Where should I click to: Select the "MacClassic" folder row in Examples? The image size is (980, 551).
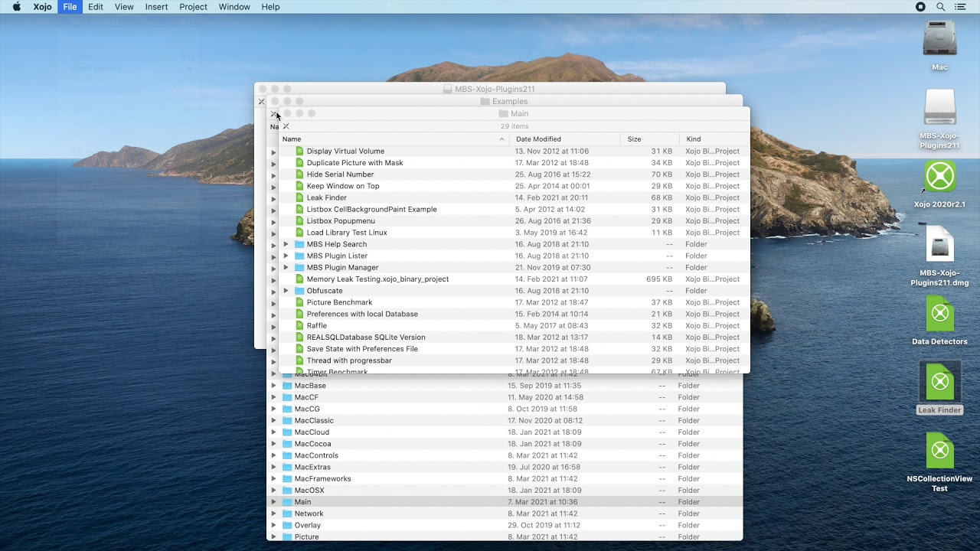(505, 421)
